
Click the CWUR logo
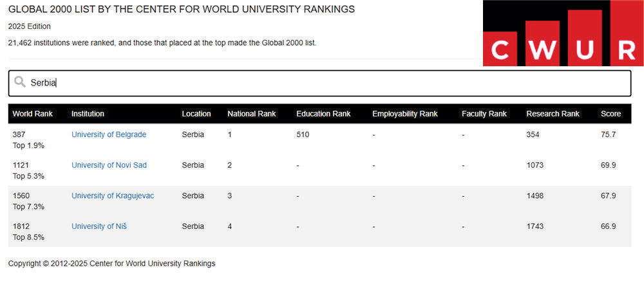[x=563, y=33]
